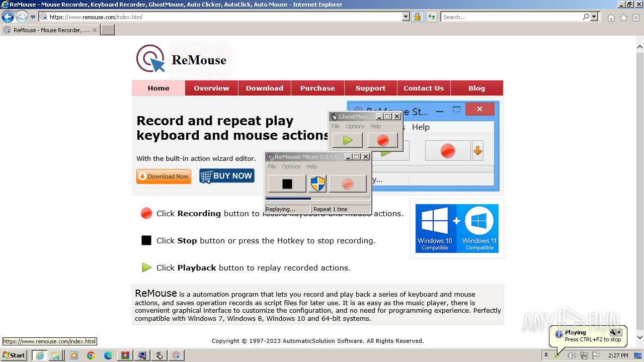The width and height of the screenshot is (644, 362).
Task: Click the ReMouse logo icon
Action: [150, 59]
